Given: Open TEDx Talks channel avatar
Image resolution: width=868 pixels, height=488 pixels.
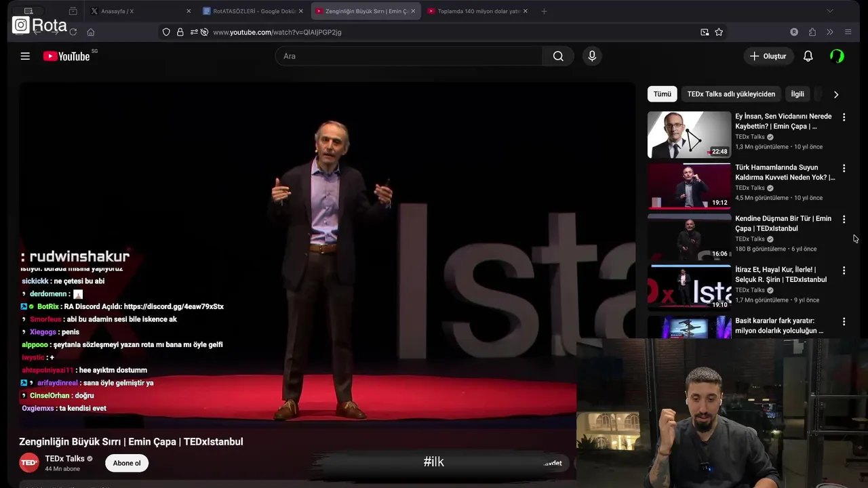Looking at the screenshot, I should 28,463.
